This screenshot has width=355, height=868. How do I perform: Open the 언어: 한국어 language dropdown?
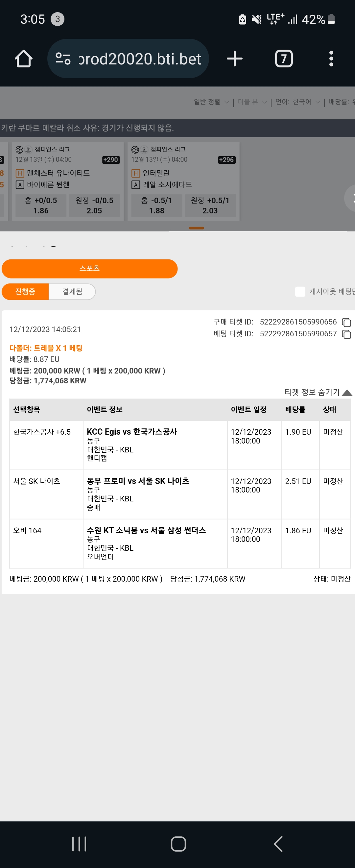click(297, 102)
